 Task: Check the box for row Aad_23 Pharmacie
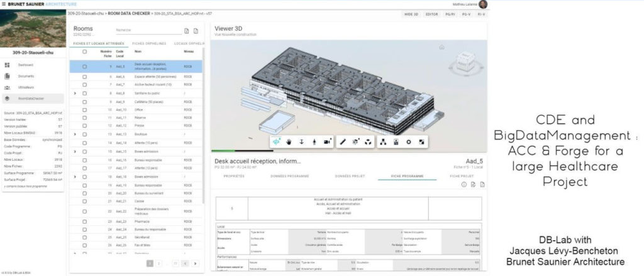pos(85,221)
